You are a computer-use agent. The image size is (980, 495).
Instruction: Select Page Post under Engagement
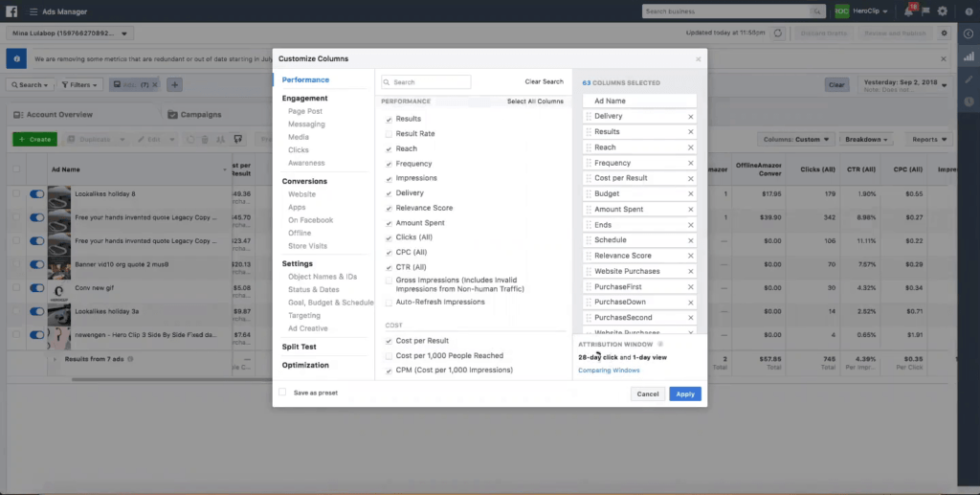(305, 111)
